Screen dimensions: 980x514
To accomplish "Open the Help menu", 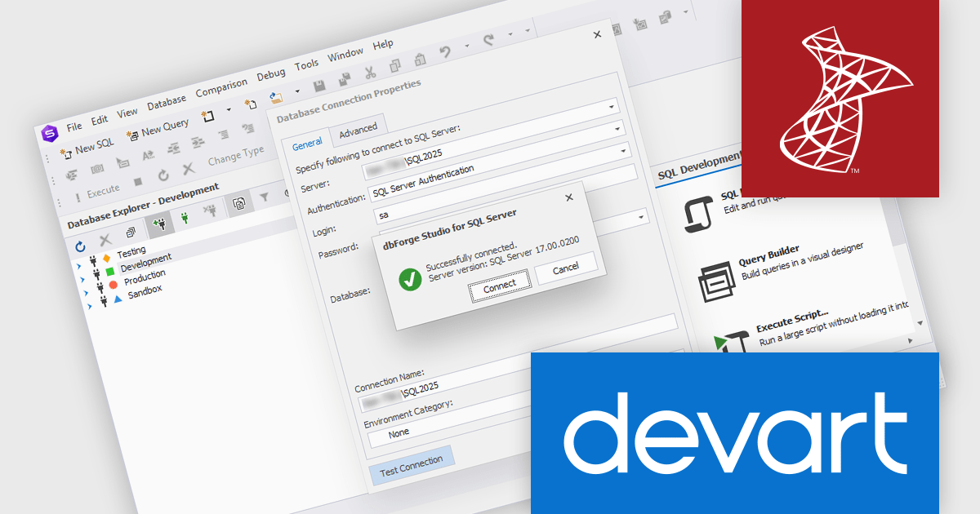I will (x=383, y=45).
